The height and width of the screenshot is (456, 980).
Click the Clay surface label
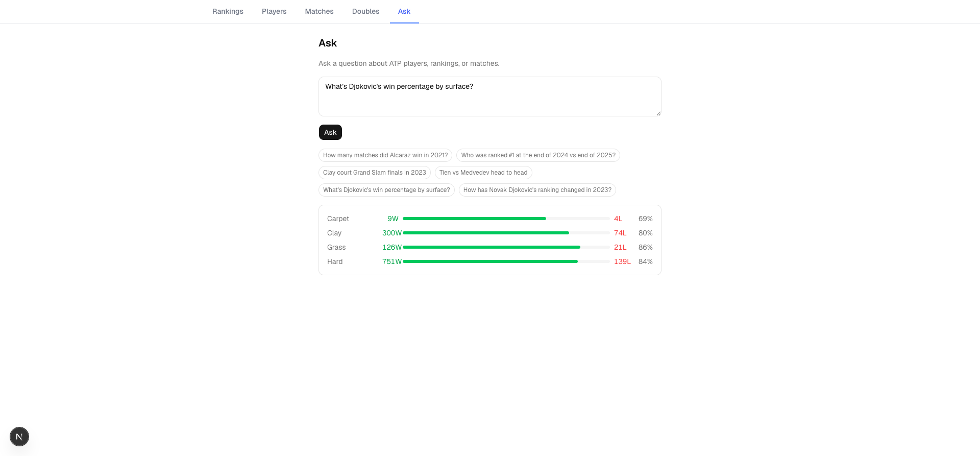point(334,233)
